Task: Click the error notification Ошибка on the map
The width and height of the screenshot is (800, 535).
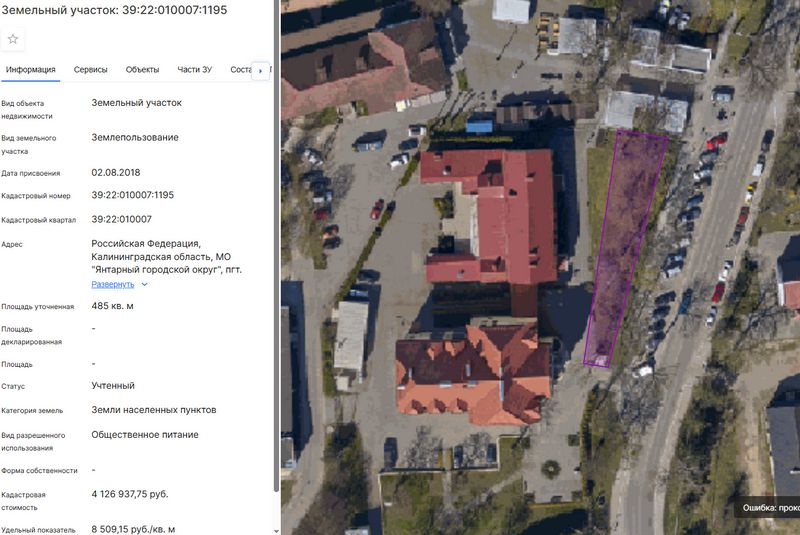Action: (x=770, y=508)
